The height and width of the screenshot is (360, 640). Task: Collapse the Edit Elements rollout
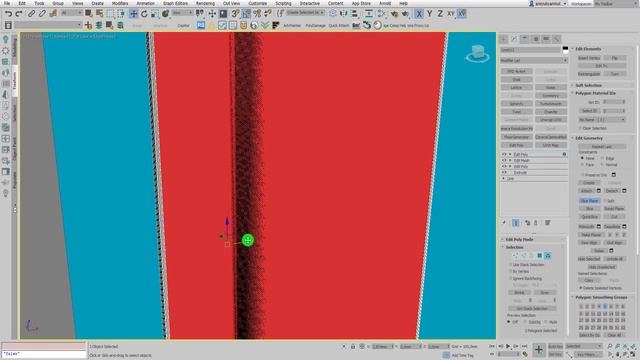(x=588, y=49)
